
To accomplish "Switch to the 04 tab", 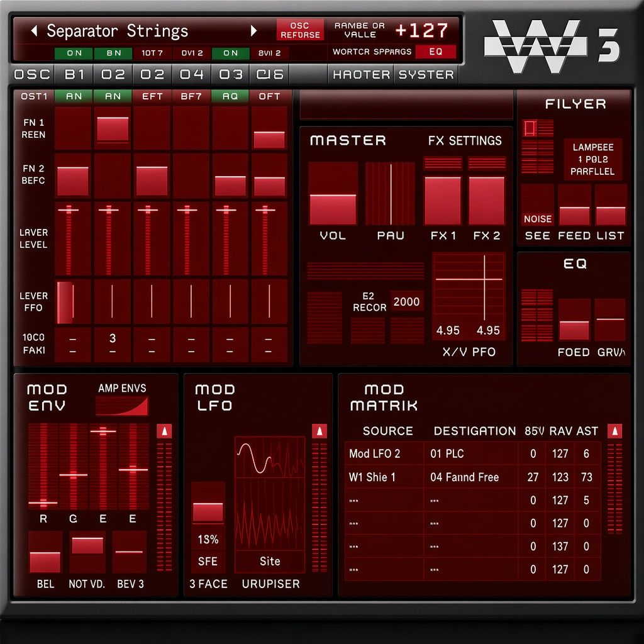I will [x=192, y=74].
